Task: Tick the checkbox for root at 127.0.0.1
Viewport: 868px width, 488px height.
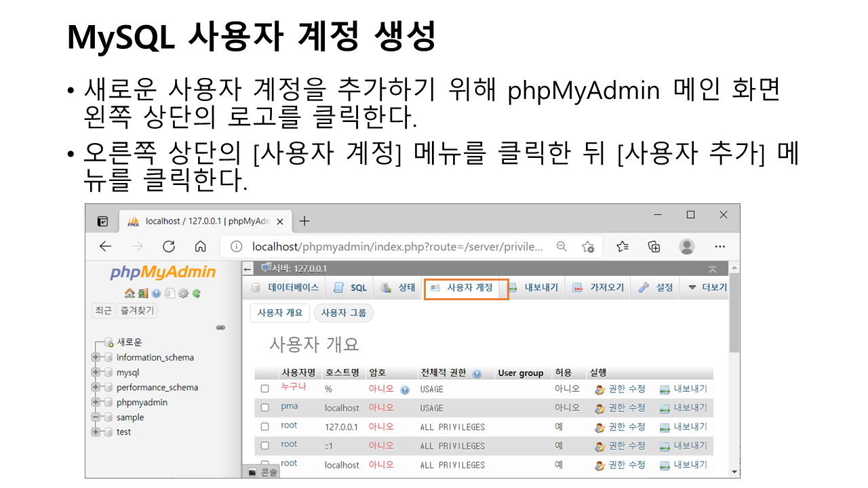Action: tap(265, 427)
